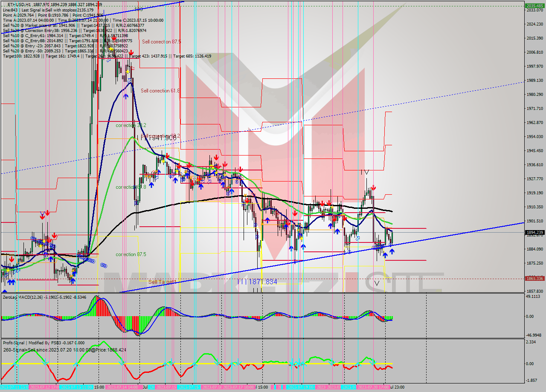Click the 1875.250 price axis label

click(534, 263)
